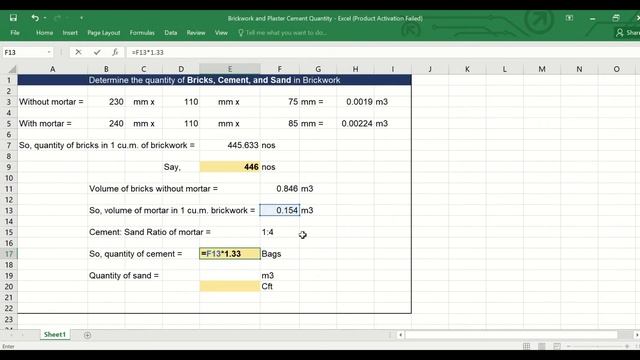Select the Sheet1 tab
640x360 pixels.
[55, 335]
